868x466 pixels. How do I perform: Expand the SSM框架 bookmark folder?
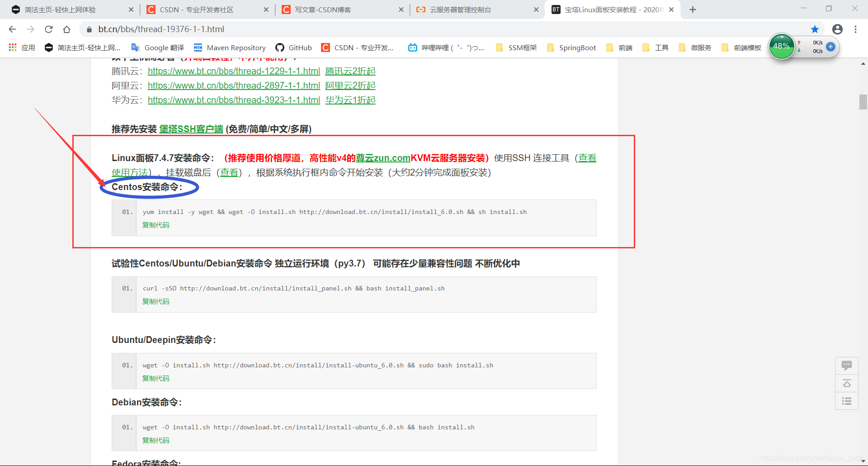point(516,48)
